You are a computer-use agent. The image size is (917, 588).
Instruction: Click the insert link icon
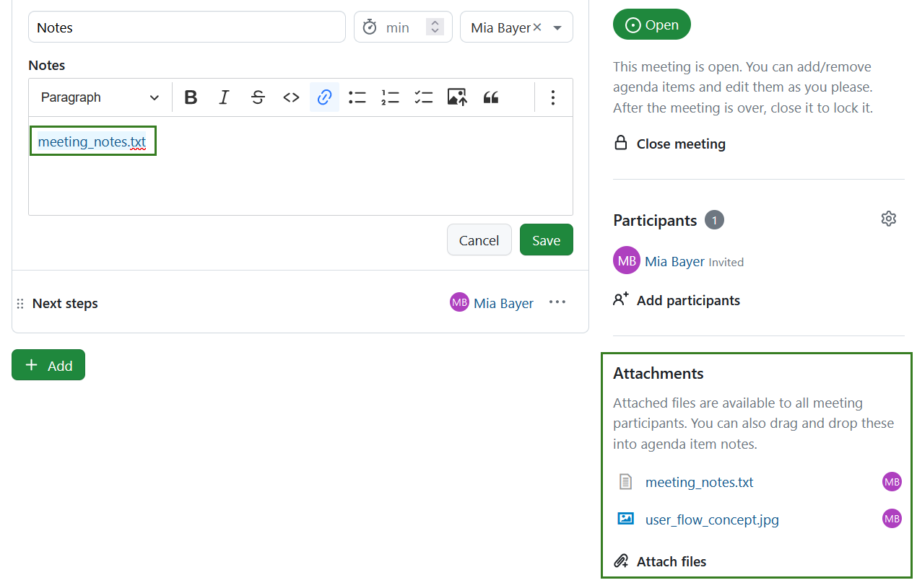[324, 97]
